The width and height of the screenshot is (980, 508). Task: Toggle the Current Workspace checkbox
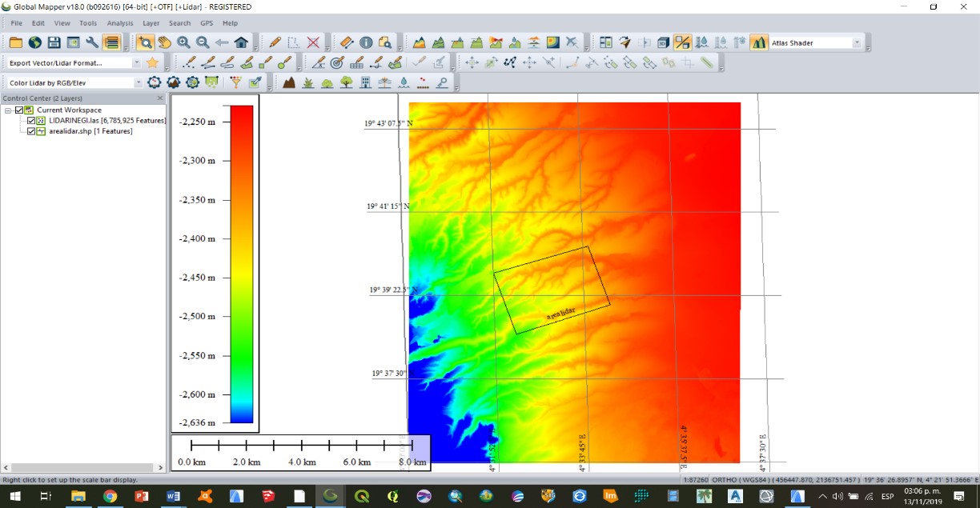click(19, 110)
